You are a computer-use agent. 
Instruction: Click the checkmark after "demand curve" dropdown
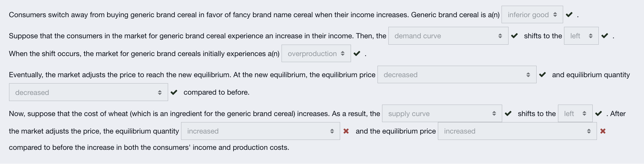point(515,36)
